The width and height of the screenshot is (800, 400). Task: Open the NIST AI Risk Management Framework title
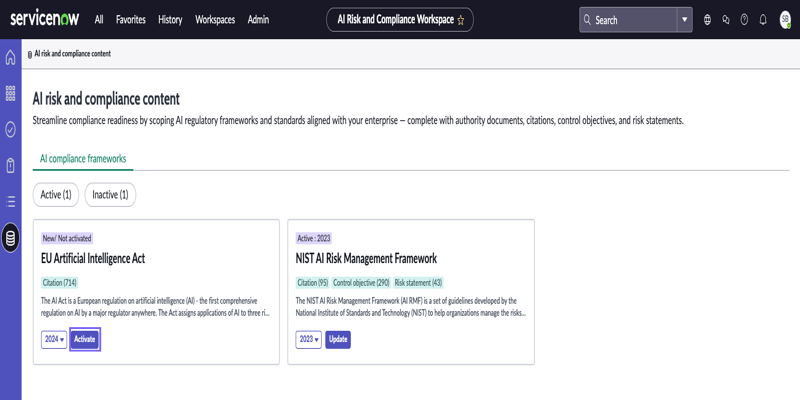[x=366, y=259]
